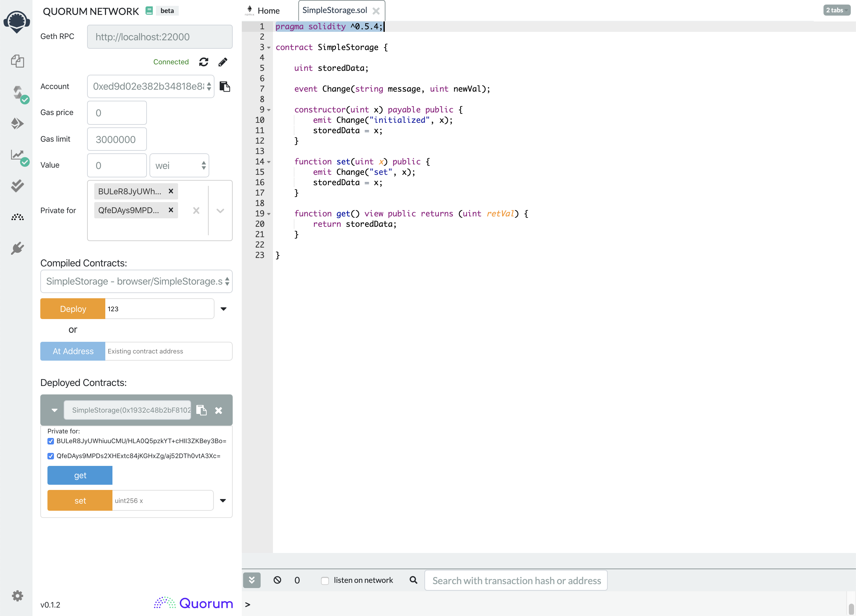856x616 pixels.
Task: Open the Plugin manager plug icon
Action: point(17,248)
